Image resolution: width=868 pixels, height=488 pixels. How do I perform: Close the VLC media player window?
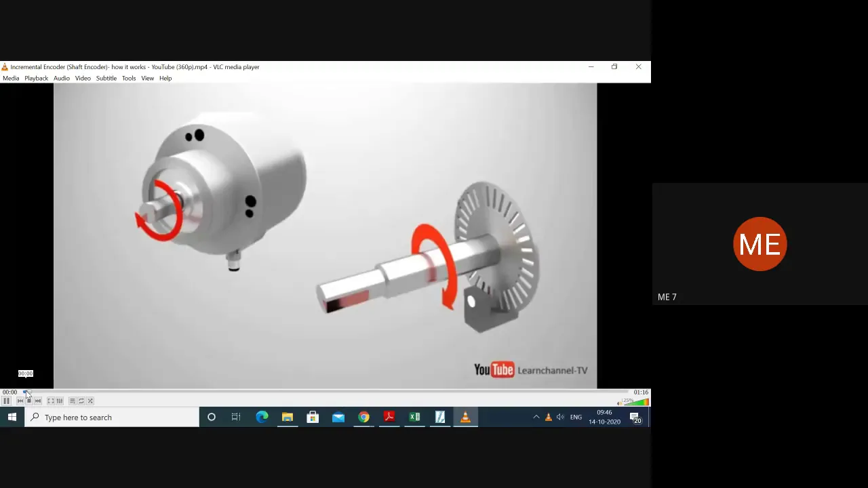[x=638, y=67]
